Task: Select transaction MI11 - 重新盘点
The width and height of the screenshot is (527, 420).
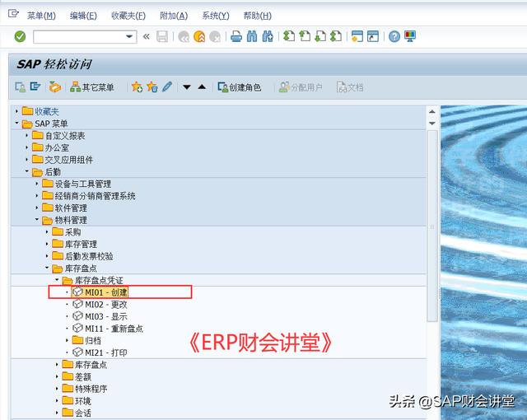Action: tap(114, 329)
